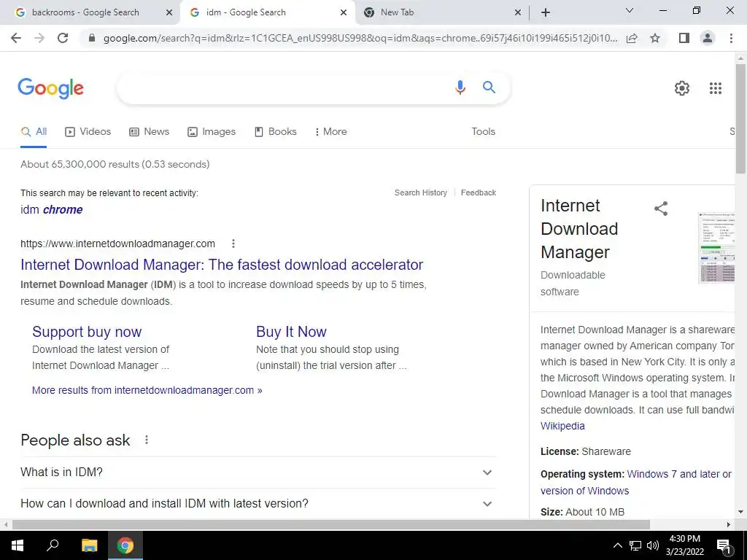The image size is (747, 560).
Task: Open People also ask options menu
Action: click(x=146, y=440)
